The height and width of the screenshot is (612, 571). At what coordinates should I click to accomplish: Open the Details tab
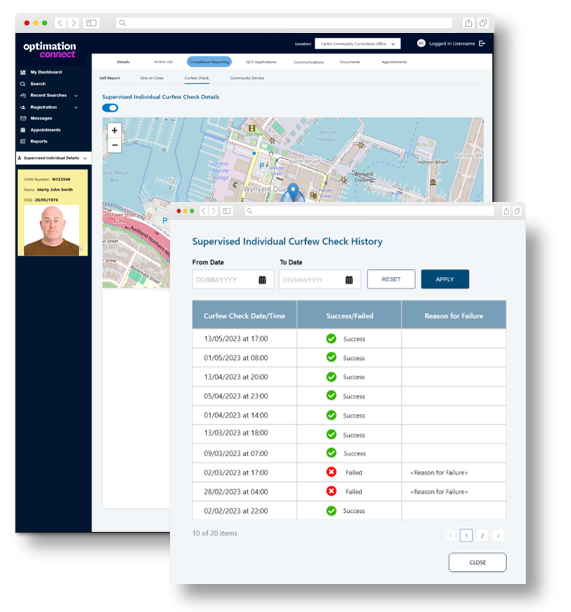(x=123, y=62)
